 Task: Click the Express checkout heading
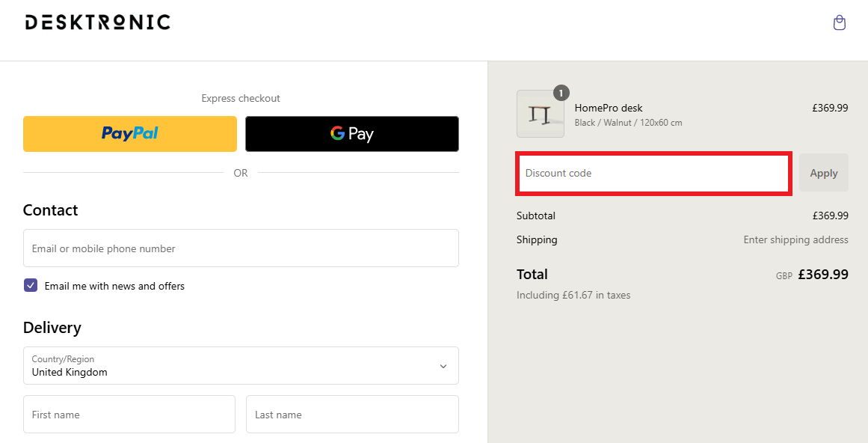(241, 98)
